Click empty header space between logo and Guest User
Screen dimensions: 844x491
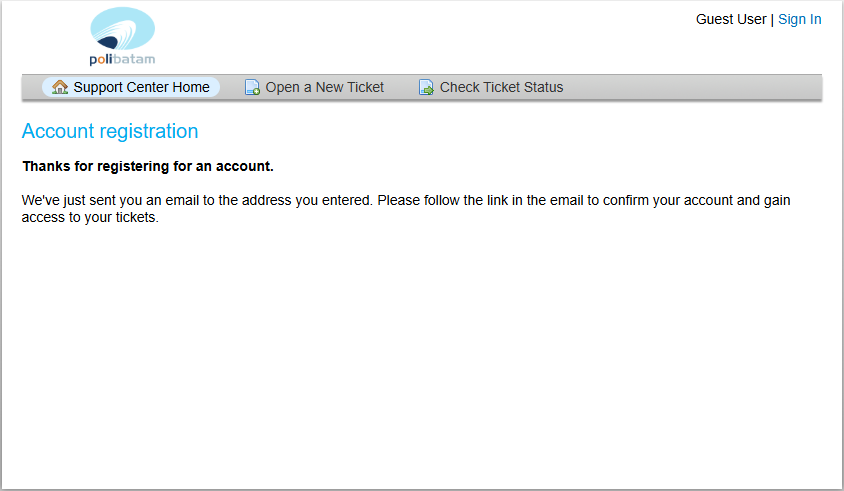pyautogui.click(x=420, y=35)
